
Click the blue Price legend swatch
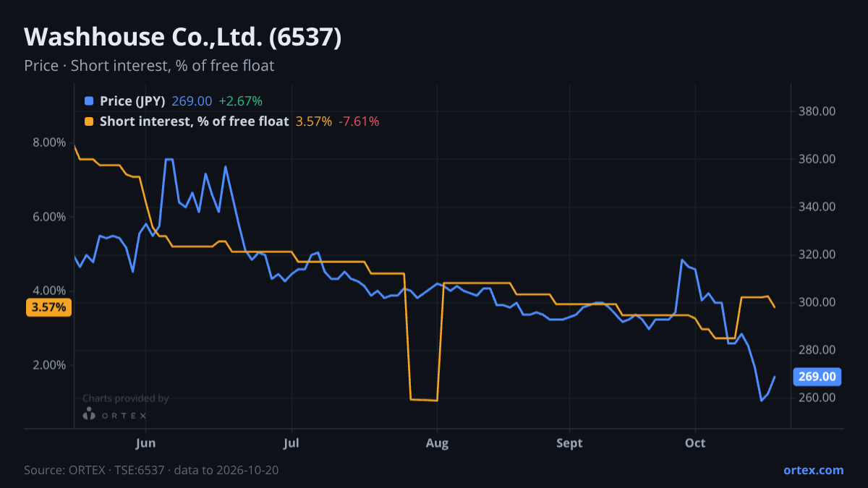click(89, 101)
